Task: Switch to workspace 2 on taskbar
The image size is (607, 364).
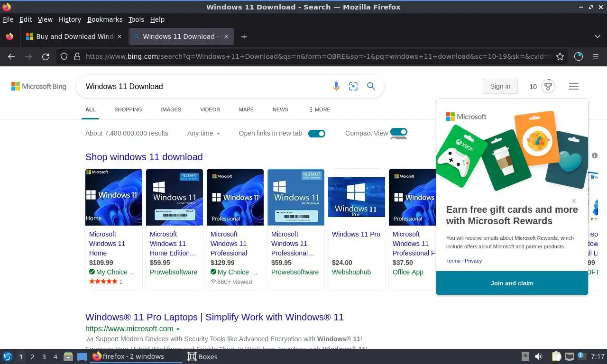Action: pyautogui.click(x=32, y=356)
